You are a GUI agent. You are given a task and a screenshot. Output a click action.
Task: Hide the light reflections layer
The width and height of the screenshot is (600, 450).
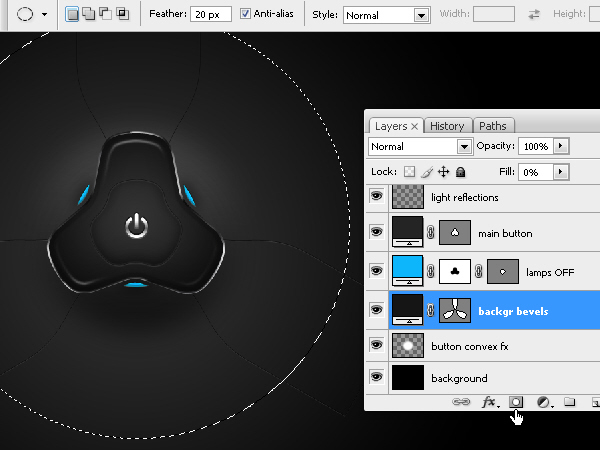(x=377, y=198)
